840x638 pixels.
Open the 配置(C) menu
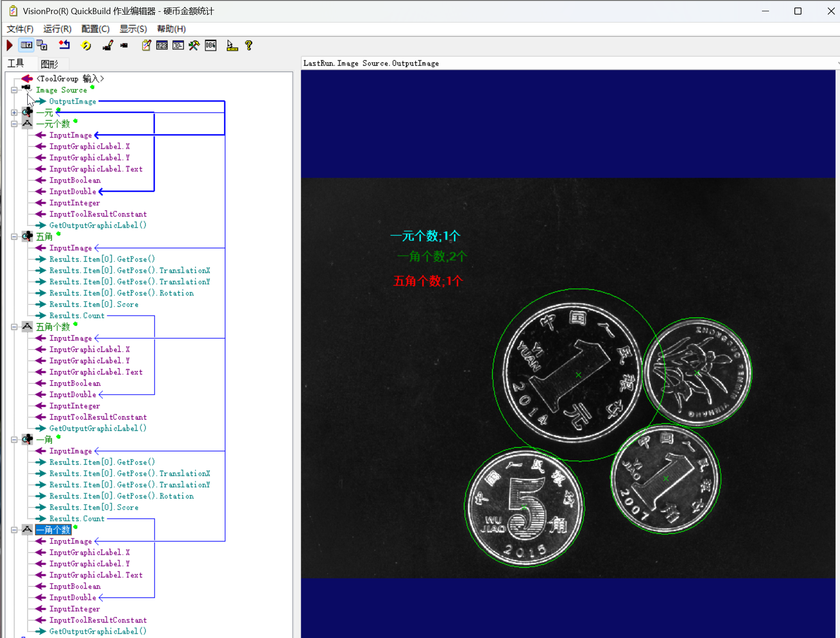click(x=95, y=29)
